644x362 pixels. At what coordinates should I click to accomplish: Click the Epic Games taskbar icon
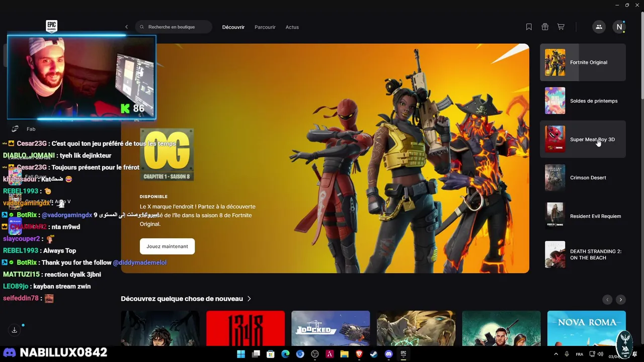404,354
